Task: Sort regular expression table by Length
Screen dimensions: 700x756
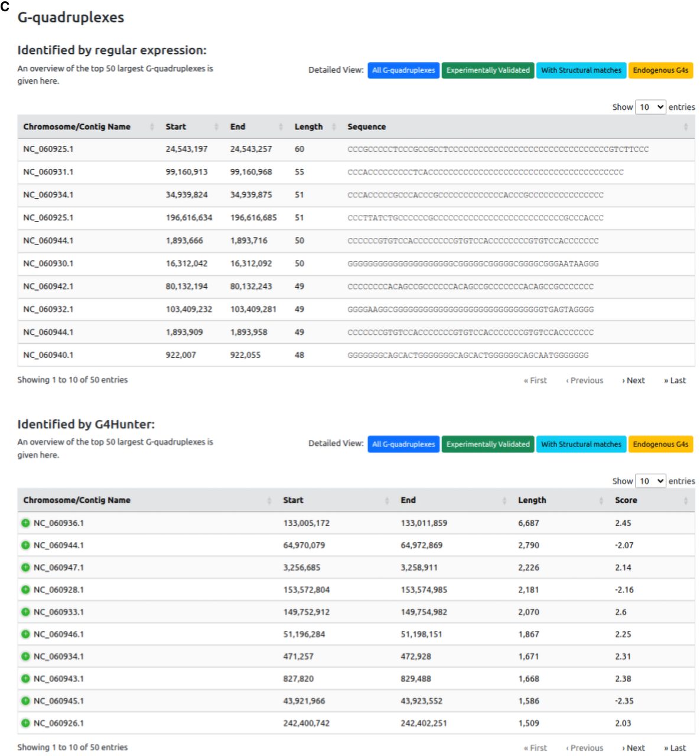Action: pyautogui.click(x=309, y=126)
